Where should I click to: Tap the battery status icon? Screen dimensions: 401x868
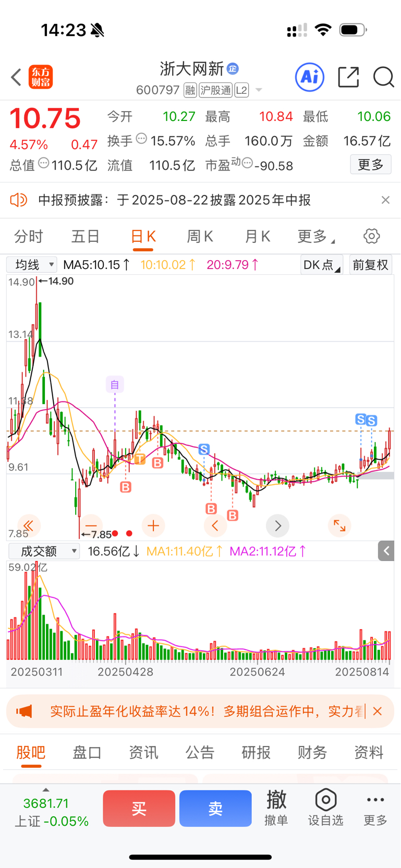[x=353, y=30]
